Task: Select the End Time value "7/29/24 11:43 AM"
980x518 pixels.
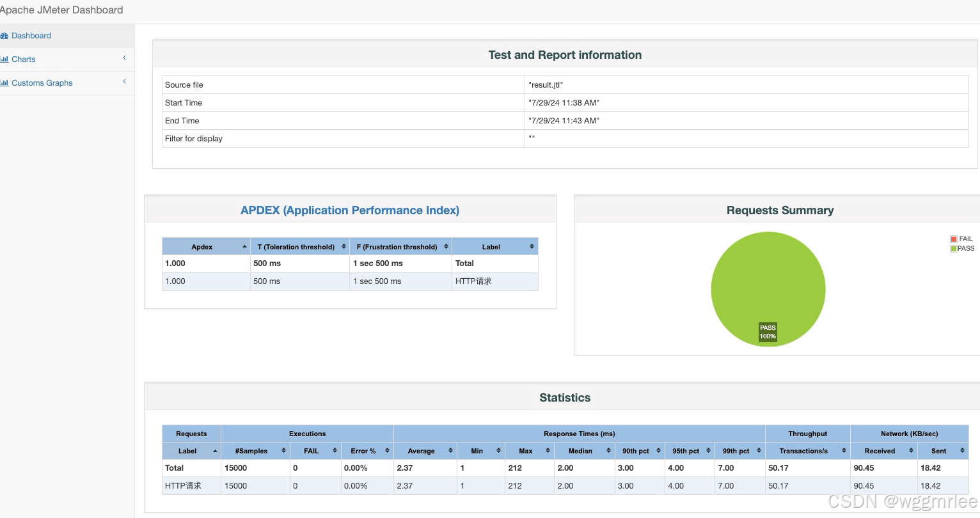Action: point(564,121)
